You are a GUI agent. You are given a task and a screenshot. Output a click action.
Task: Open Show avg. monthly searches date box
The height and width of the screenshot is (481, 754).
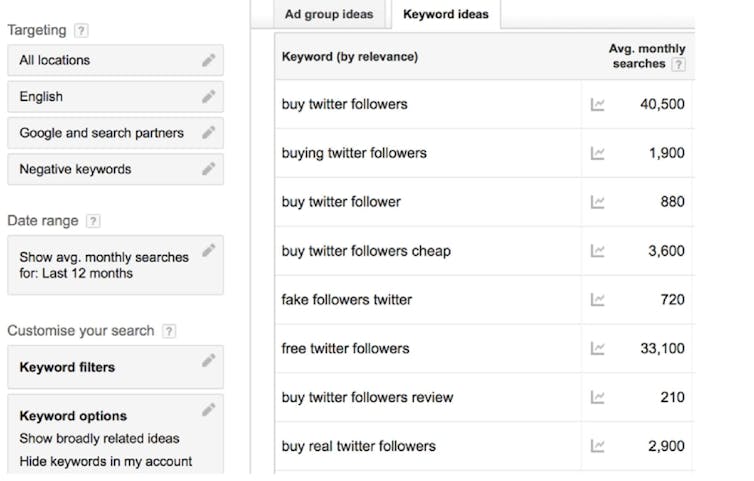pyautogui.click(x=115, y=265)
